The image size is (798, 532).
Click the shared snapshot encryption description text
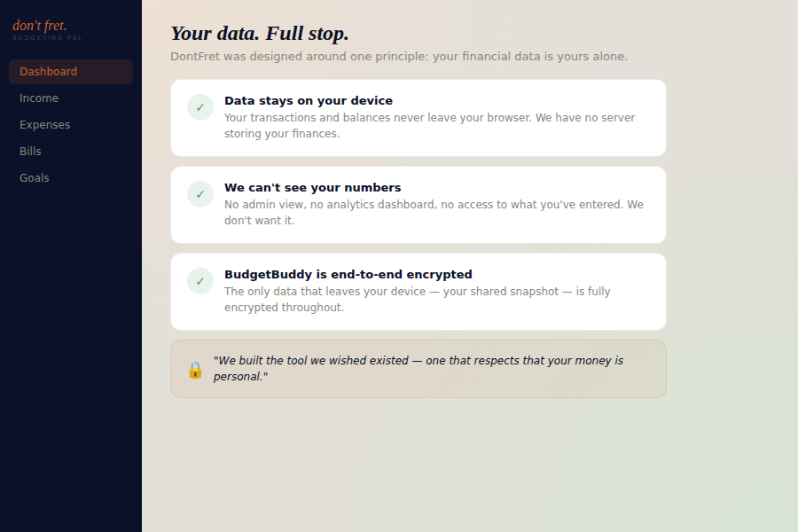coord(418,300)
